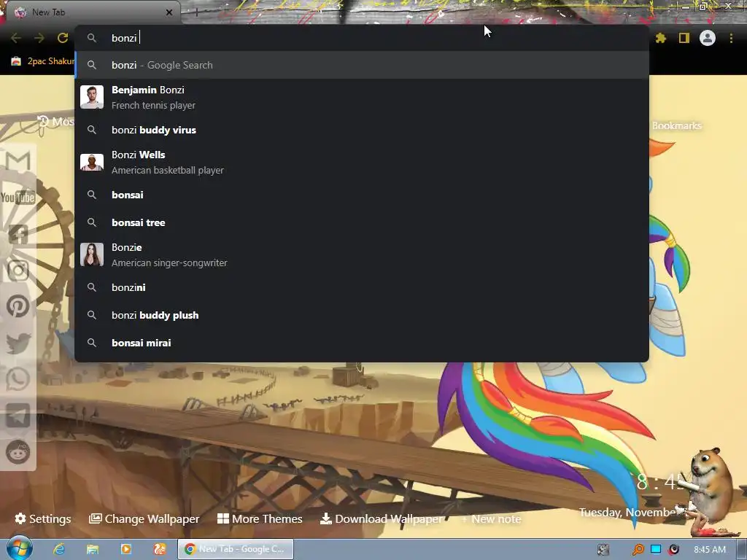747x560 pixels.
Task: Click the address bar with bonzi typed
Action: click(362, 38)
